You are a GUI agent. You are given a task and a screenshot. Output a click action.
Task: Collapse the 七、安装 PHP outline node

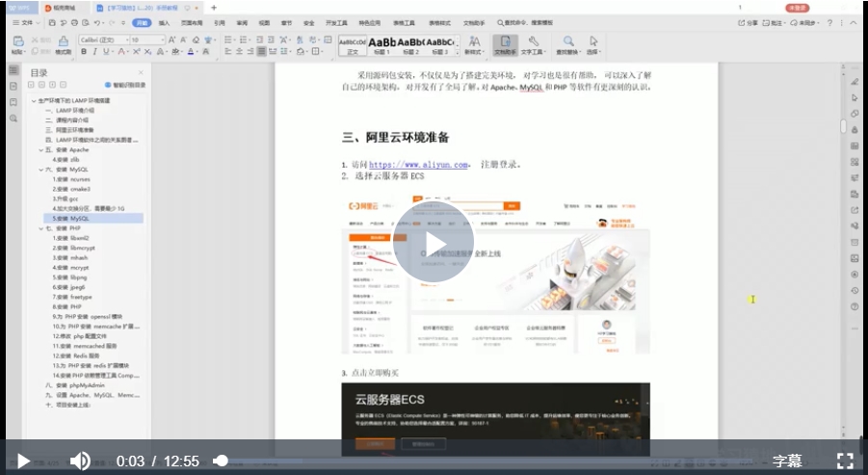(41, 228)
